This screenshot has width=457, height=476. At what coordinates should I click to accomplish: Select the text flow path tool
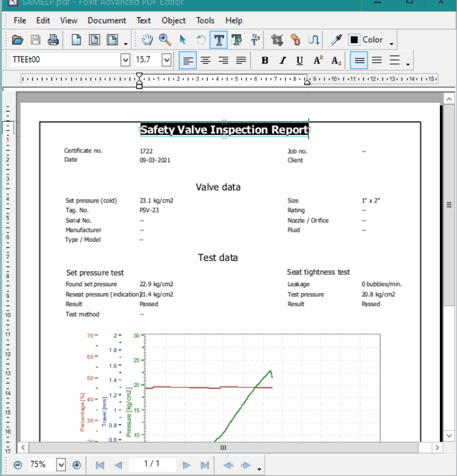pyautogui.click(x=314, y=40)
